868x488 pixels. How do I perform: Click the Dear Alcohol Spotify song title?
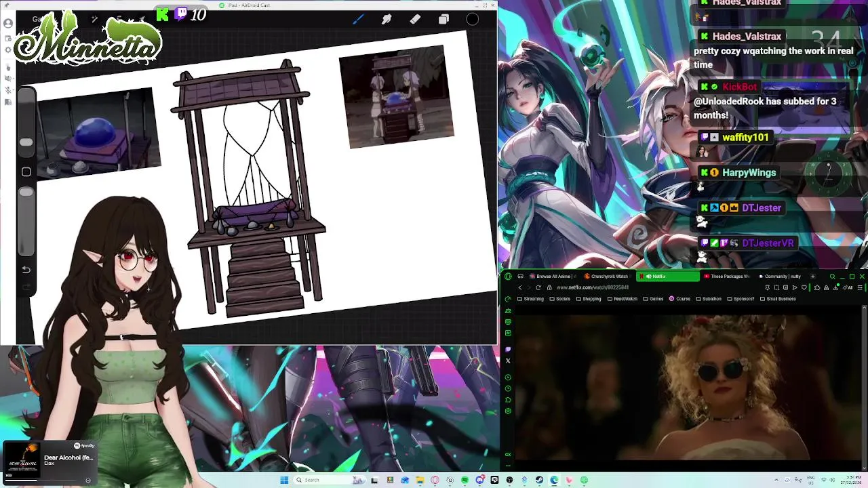(68, 457)
